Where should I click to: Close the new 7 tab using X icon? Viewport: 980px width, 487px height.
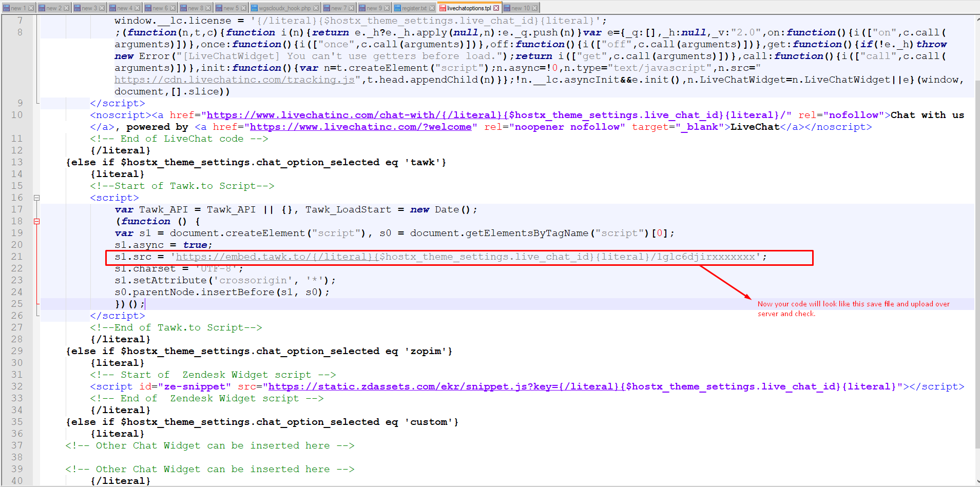click(352, 8)
